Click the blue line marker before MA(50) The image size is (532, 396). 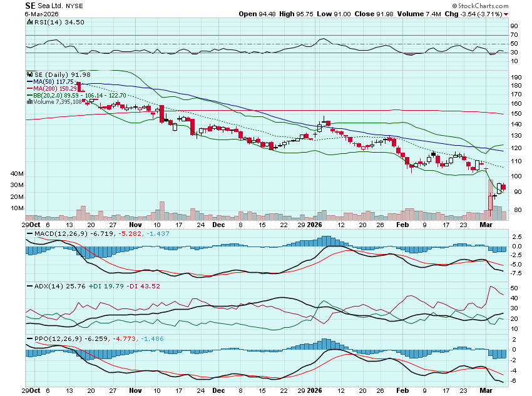30,82
